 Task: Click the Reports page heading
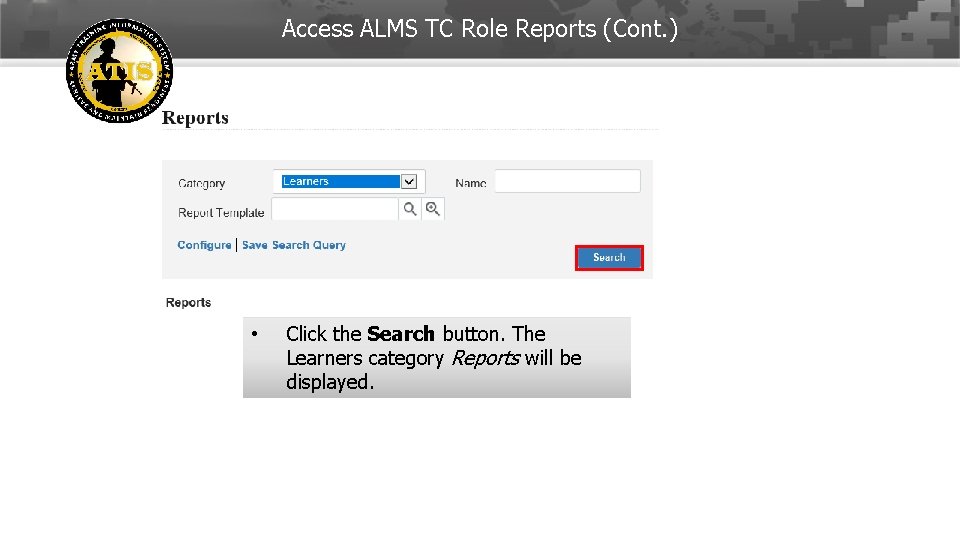[195, 118]
